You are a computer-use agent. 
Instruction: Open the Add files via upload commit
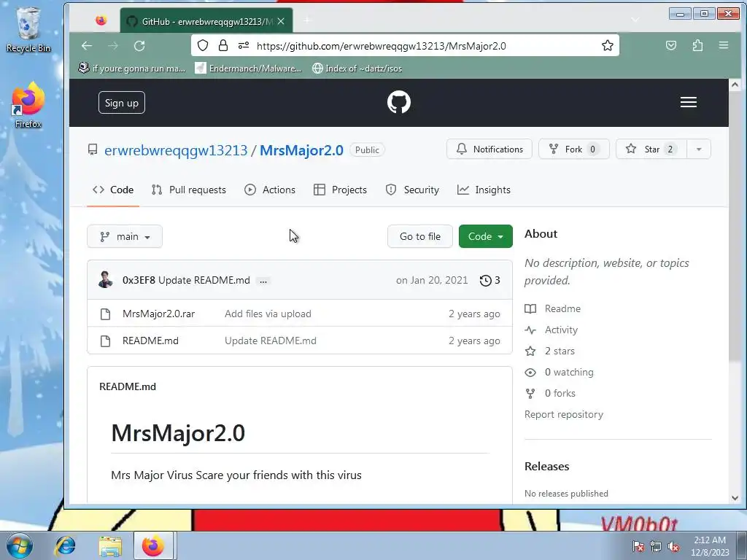268,314
